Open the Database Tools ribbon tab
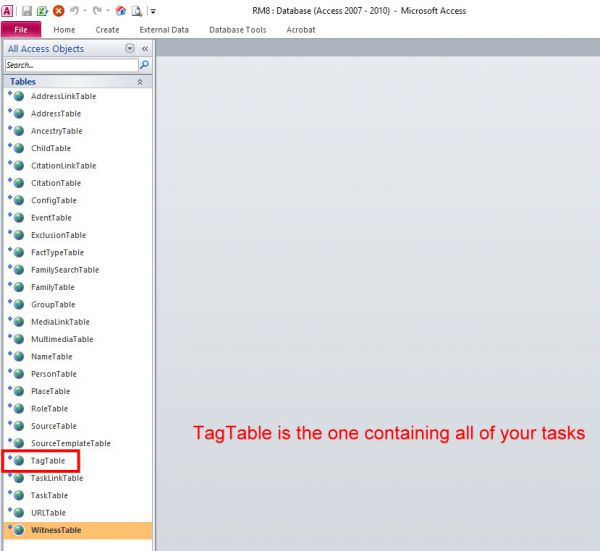This screenshot has height=551, width=600. [x=237, y=30]
